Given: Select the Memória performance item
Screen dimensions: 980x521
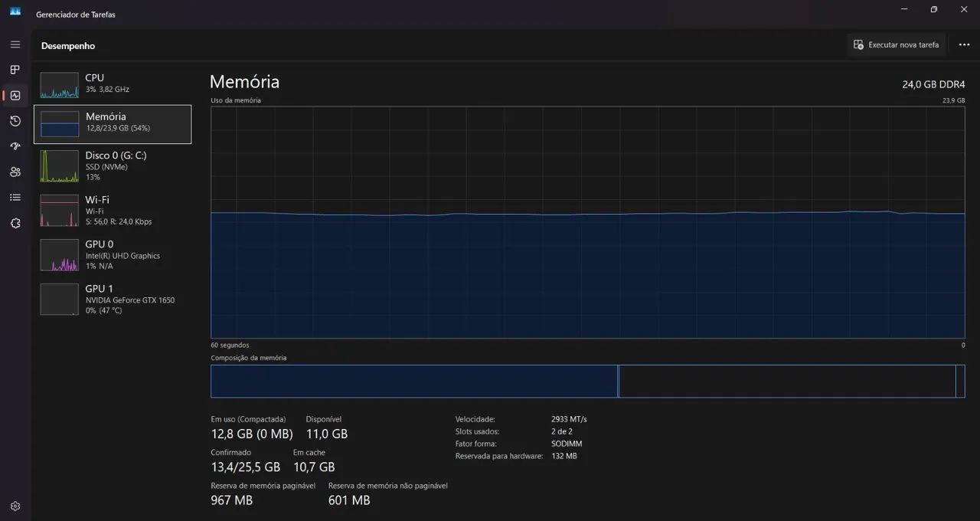Looking at the screenshot, I should click(113, 124).
